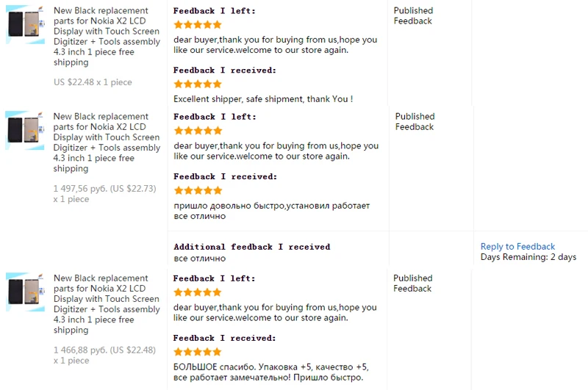This screenshot has width=588, height=390.
Task: Click the 'US $22.48 x 1 piece' price
Action: tap(93, 82)
